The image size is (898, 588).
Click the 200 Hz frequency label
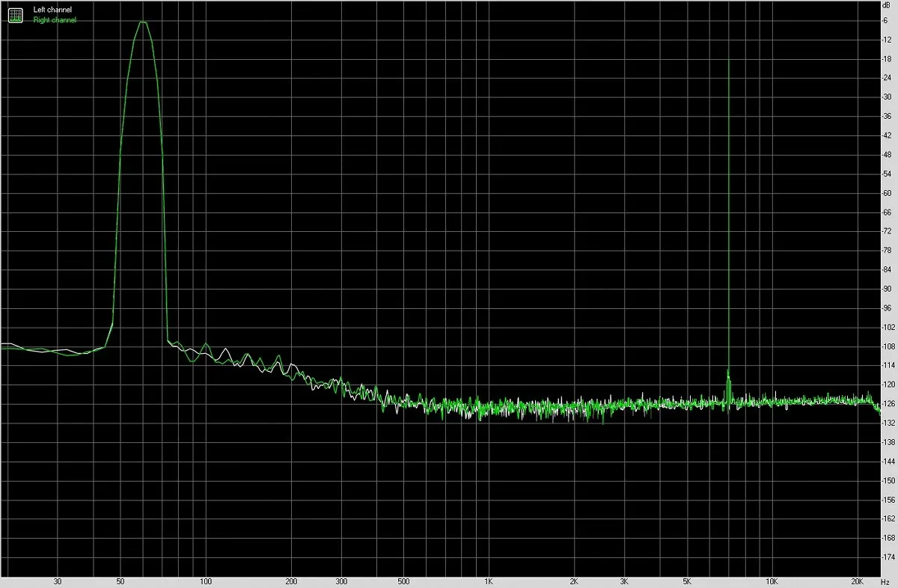coord(292,581)
